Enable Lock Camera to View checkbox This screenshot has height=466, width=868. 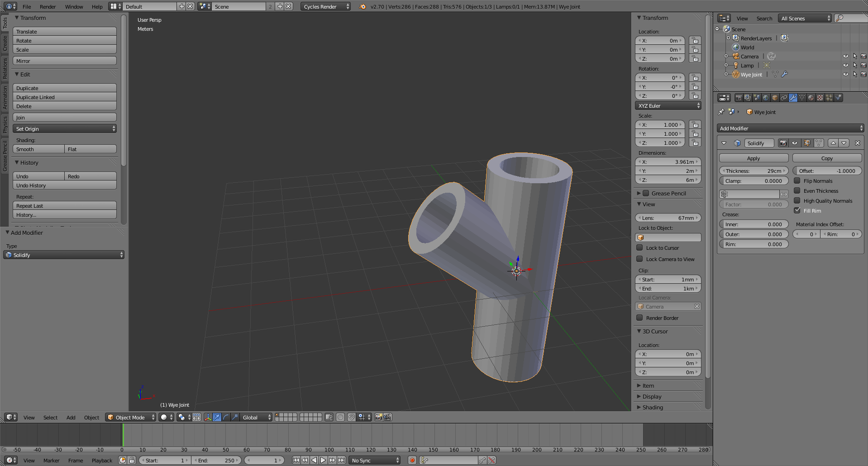click(x=640, y=259)
